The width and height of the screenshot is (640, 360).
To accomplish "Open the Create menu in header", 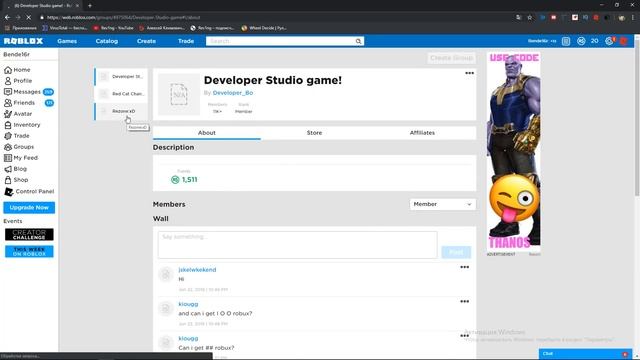I will [x=146, y=41].
